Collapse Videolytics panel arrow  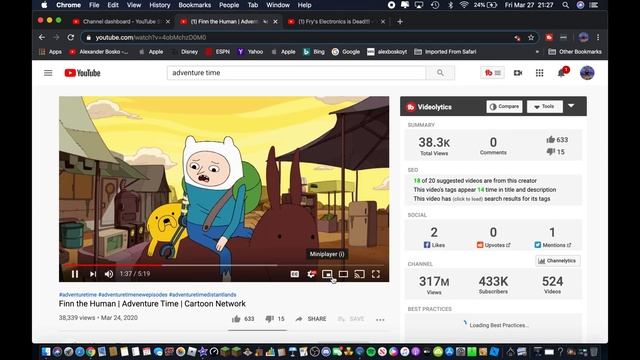point(571,106)
